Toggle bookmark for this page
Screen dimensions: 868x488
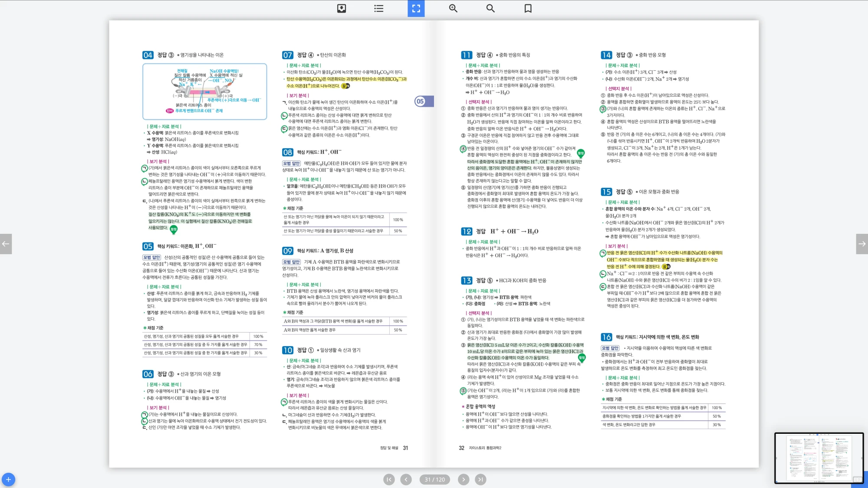click(x=528, y=8)
